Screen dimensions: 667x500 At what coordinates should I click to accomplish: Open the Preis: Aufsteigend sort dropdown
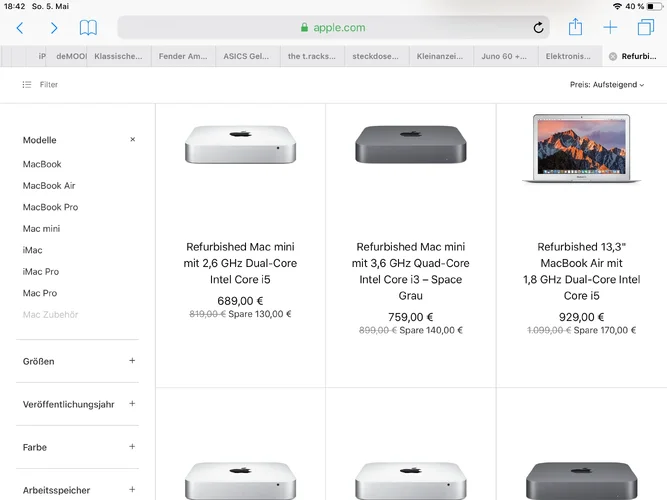click(607, 85)
